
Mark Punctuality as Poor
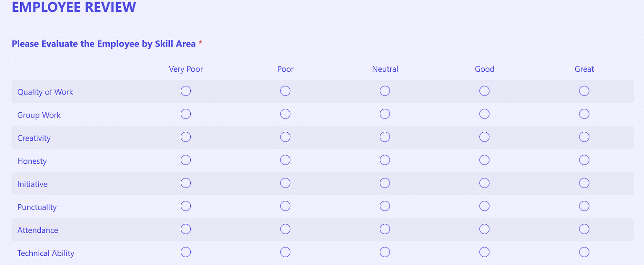[x=286, y=206]
